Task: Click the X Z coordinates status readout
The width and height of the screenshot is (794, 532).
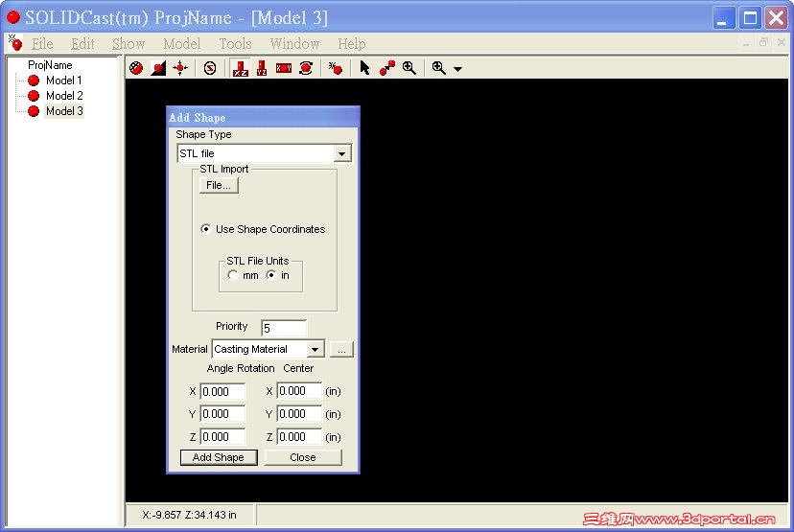Action: pos(189,515)
